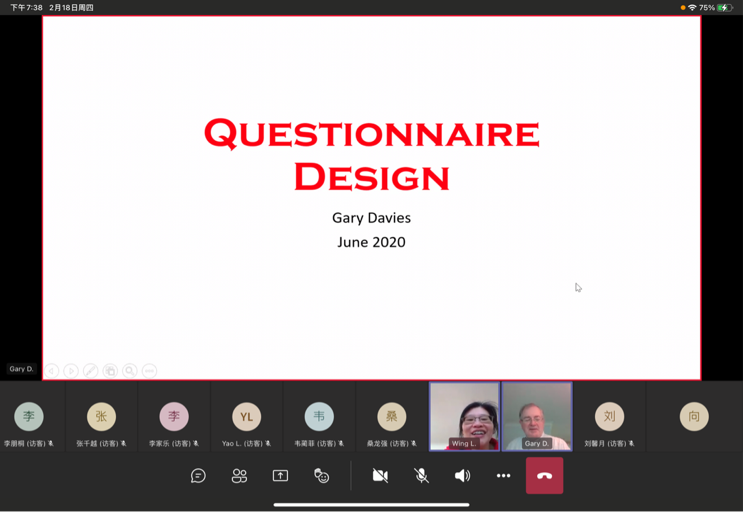The width and height of the screenshot is (743, 512).
Task: Select the slide pen annotation tool
Action: pyautogui.click(x=90, y=371)
